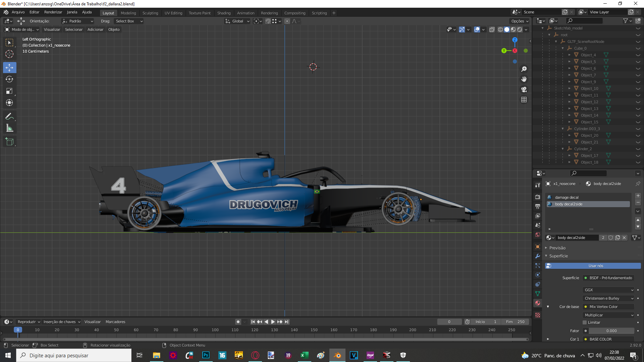
Task: Toggle viewport gizmos button
Action: coord(462,29)
